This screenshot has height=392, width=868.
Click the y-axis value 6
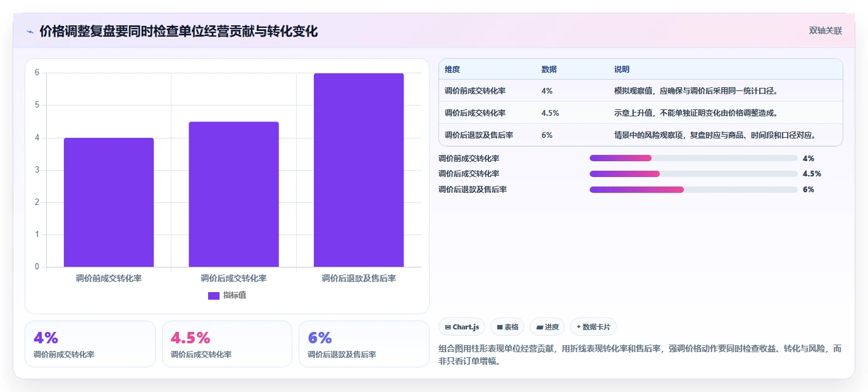37,73
